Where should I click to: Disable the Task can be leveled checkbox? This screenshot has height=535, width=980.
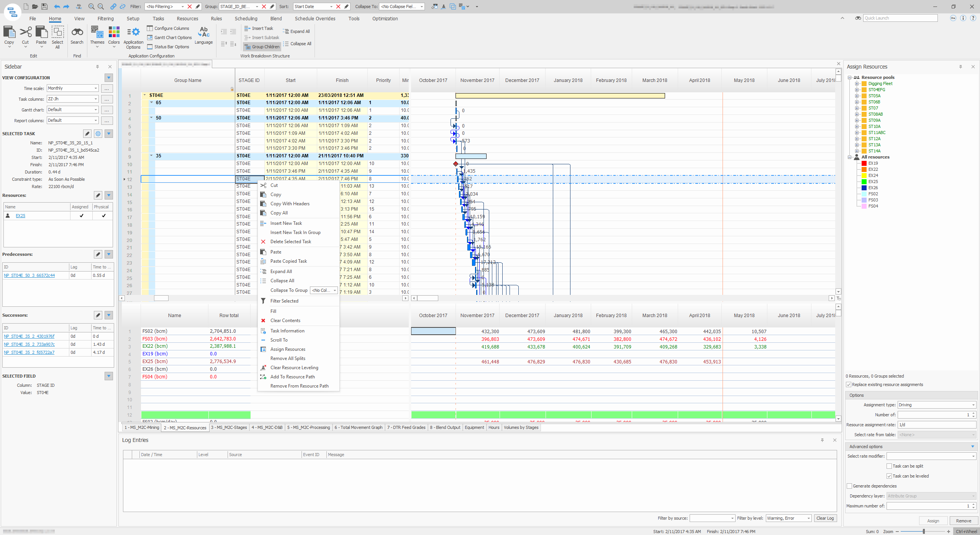pos(890,476)
